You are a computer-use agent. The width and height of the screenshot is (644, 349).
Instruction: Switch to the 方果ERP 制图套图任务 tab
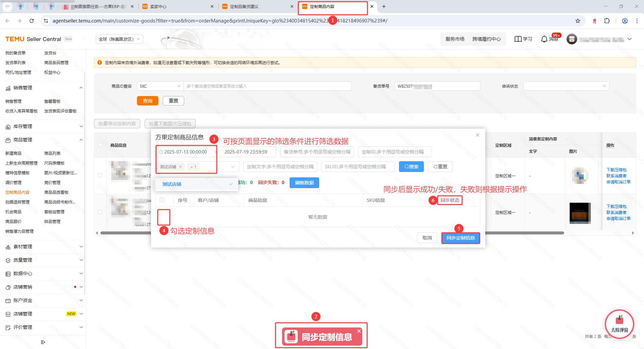pos(101,6)
